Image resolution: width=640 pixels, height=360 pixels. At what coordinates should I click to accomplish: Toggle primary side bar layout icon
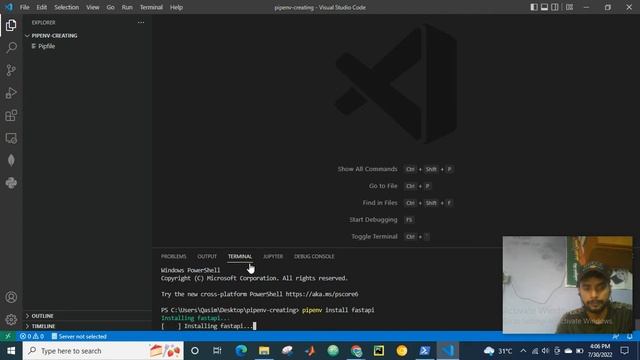click(x=534, y=7)
